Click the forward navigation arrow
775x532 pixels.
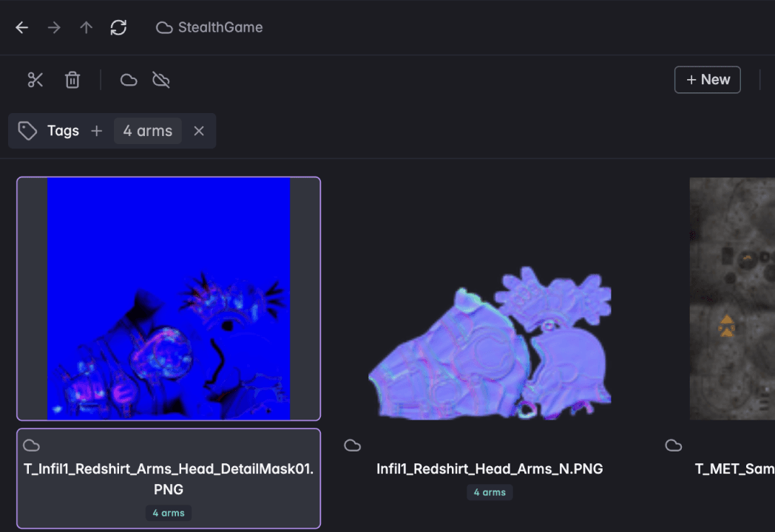(x=54, y=27)
